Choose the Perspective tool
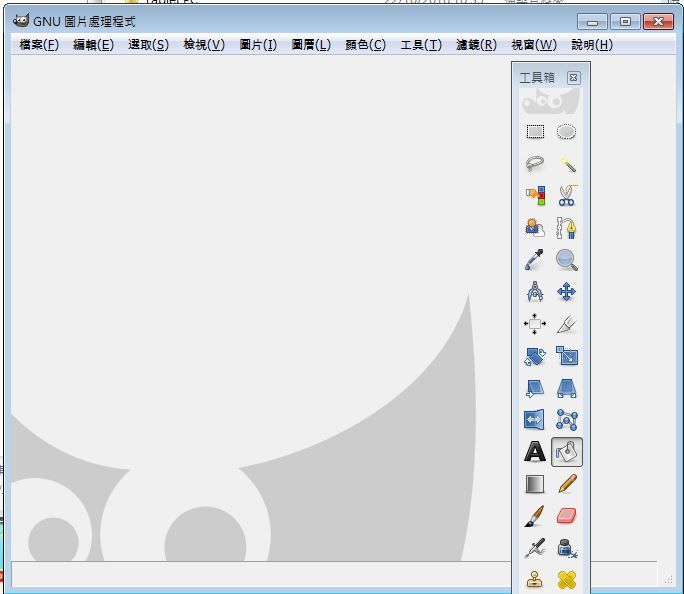This screenshot has height=594, width=684. click(x=566, y=388)
